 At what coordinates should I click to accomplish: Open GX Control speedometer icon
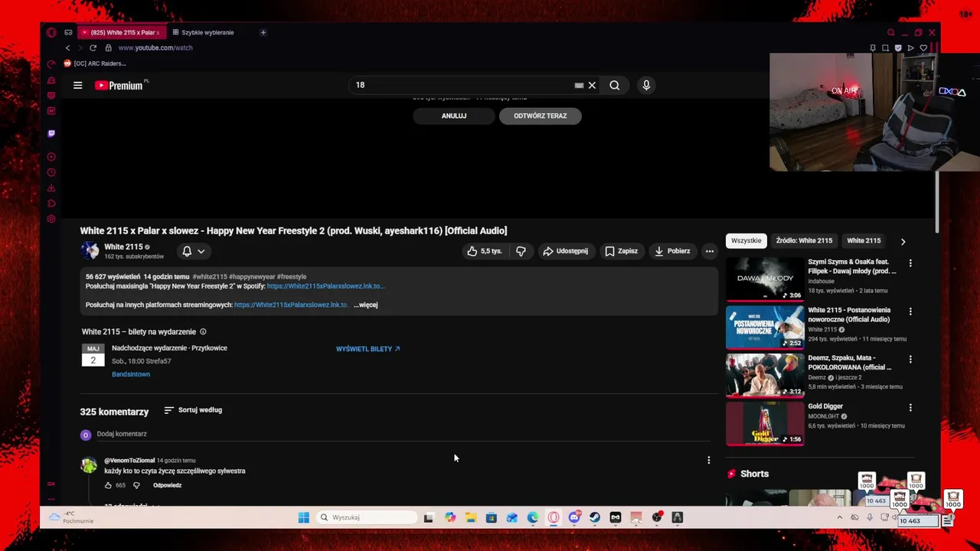(x=51, y=64)
